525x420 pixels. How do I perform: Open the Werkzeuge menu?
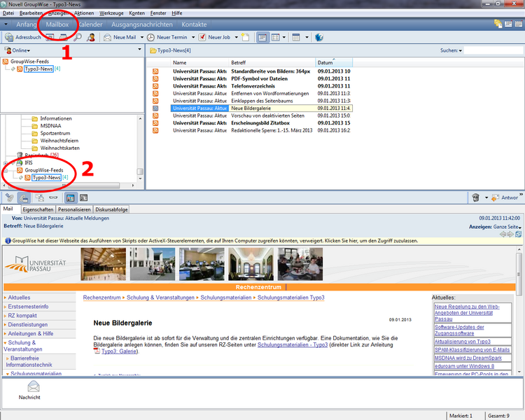point(111,13)
